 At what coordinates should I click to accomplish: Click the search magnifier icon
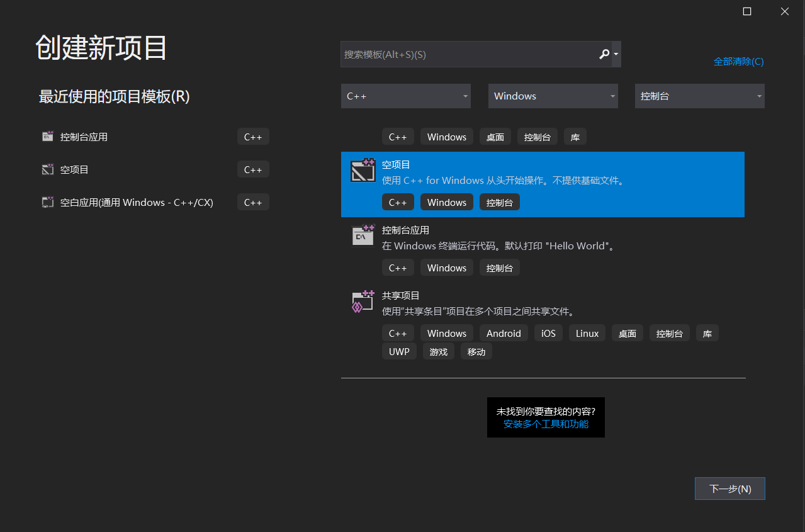[603, 54]
